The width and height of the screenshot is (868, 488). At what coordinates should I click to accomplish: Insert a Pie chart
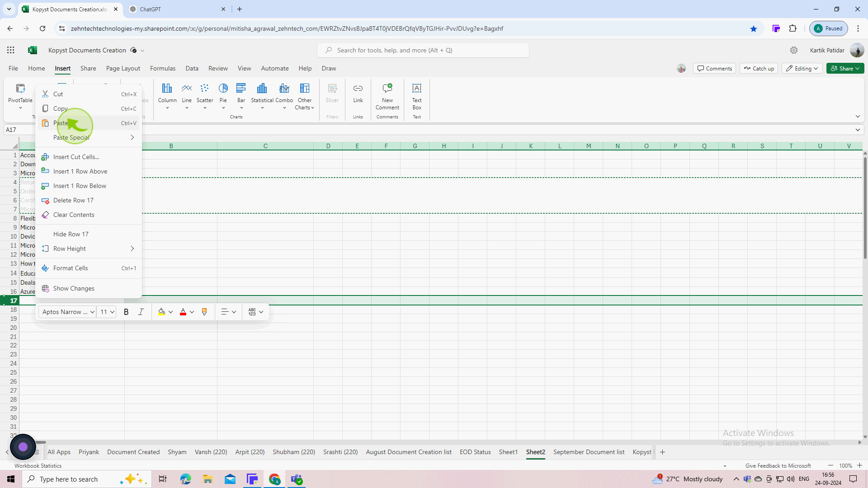coord(223,96)
